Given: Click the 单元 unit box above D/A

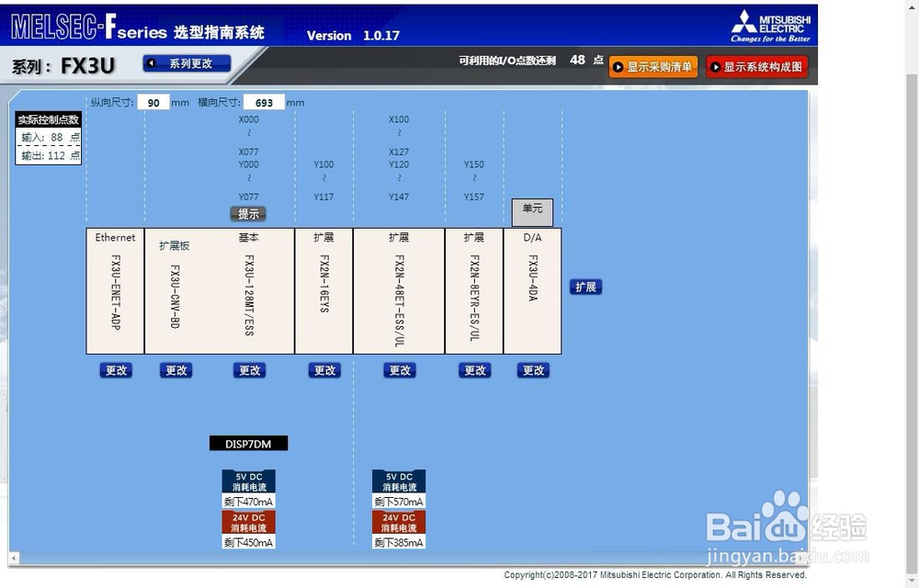Looking at the screenshot, I should [532, 212].
